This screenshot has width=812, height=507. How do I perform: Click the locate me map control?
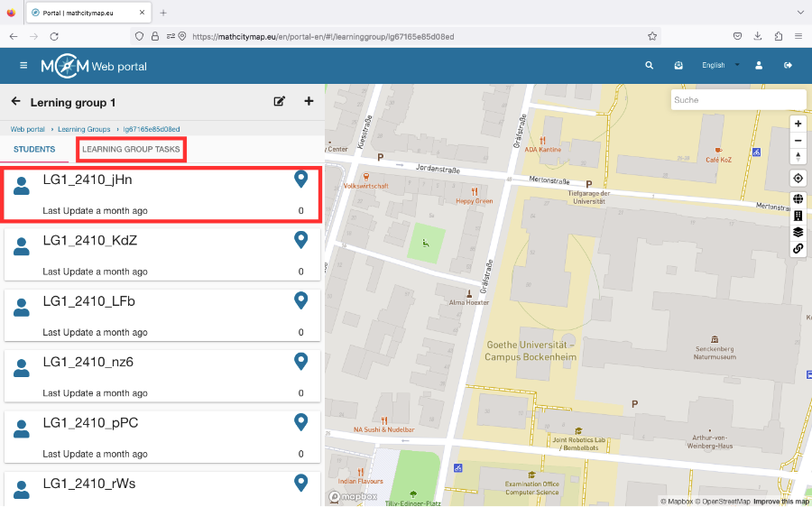point(798,178)
